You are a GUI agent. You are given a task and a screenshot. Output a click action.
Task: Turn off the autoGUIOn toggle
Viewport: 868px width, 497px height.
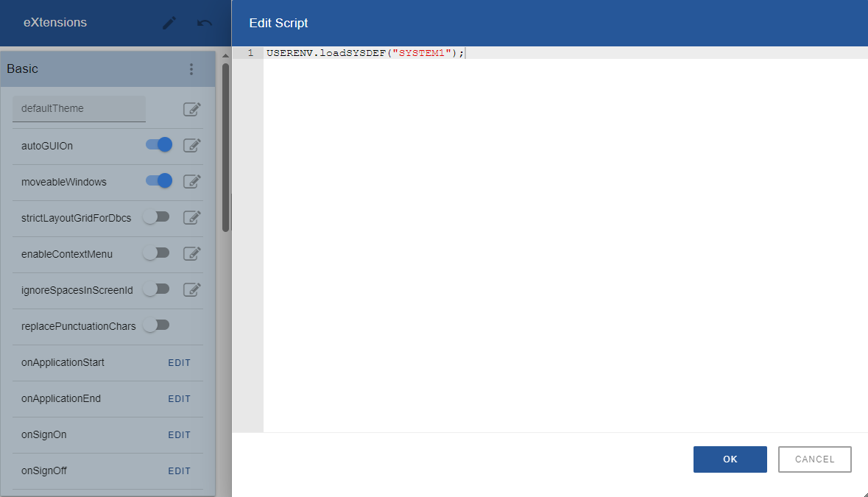click(159, 145)
